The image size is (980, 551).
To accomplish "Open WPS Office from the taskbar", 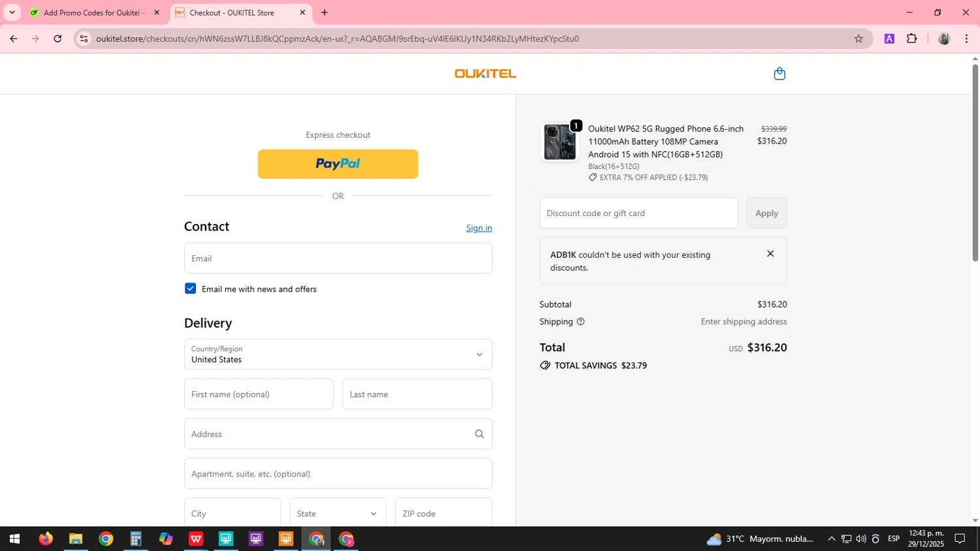I will [x=196, y=539].
